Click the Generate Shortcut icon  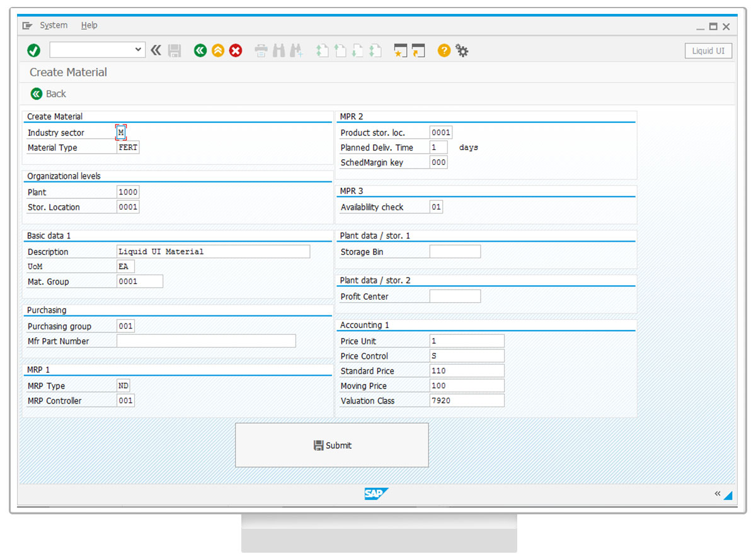[x=418, y=50]
